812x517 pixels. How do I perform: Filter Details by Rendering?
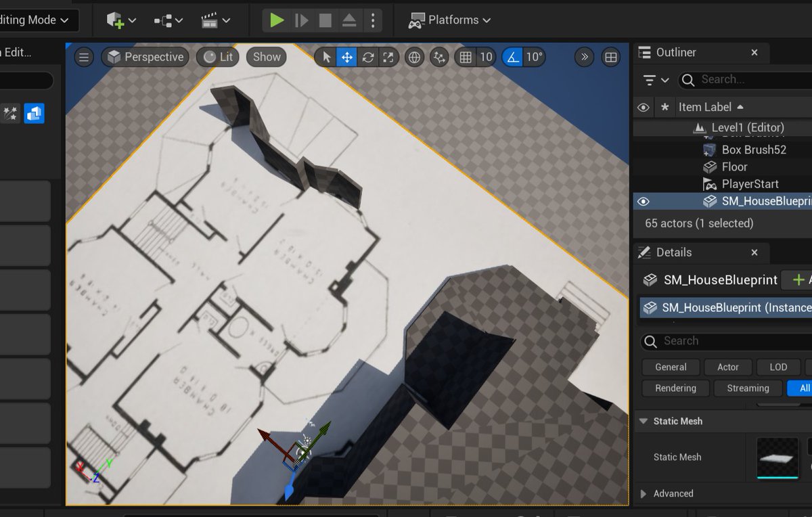point(675,388)
